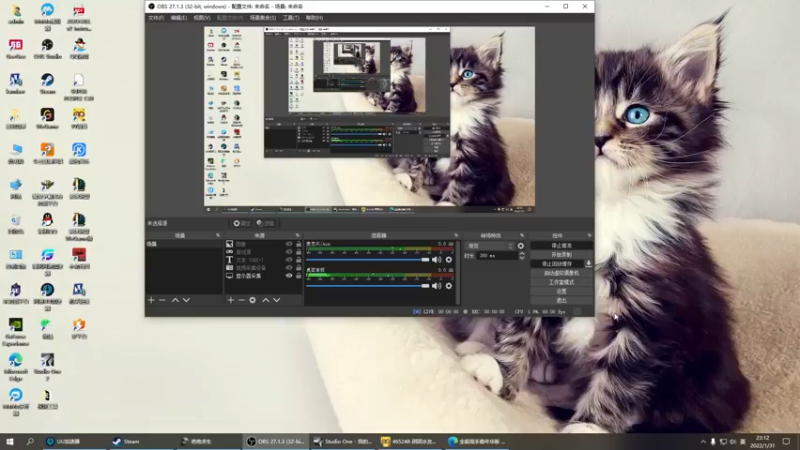The image size is (800, 450).
Task: Pop out the 来源 dock panel
Action: pyautogui.click(x=297, y=235)
